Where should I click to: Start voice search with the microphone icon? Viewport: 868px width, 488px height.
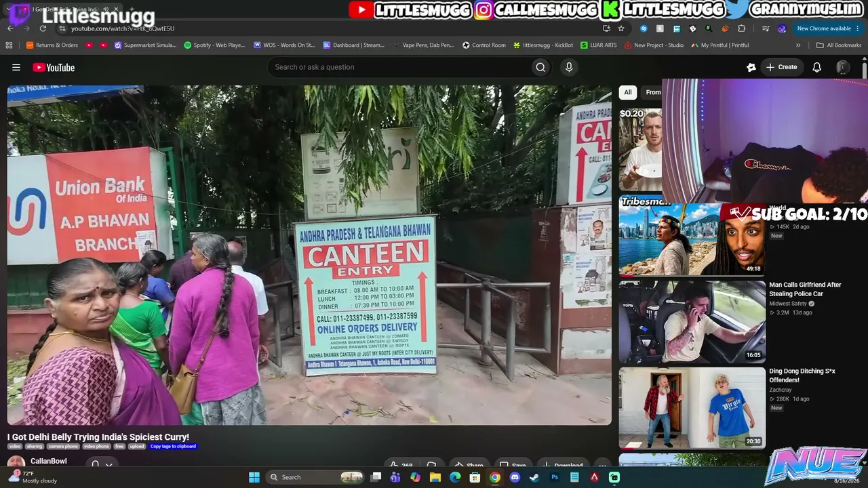[x=569, y=67]
